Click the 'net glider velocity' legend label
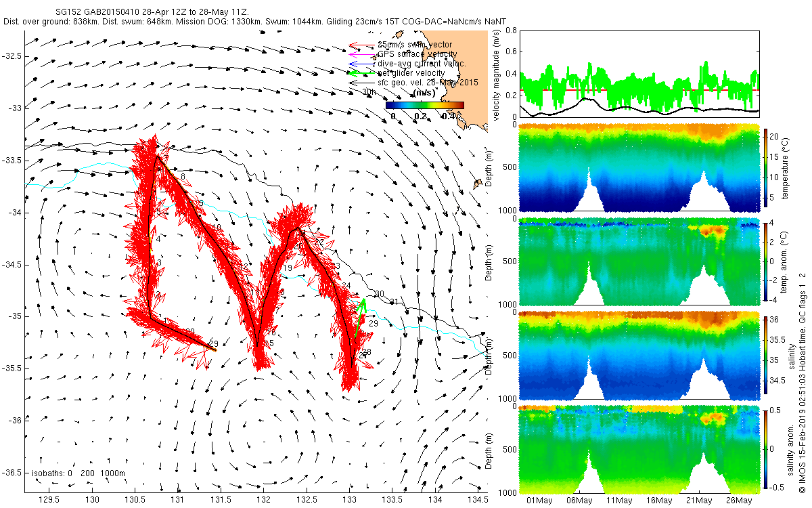This screenshot has width=812, height=508. pos(411,73)
